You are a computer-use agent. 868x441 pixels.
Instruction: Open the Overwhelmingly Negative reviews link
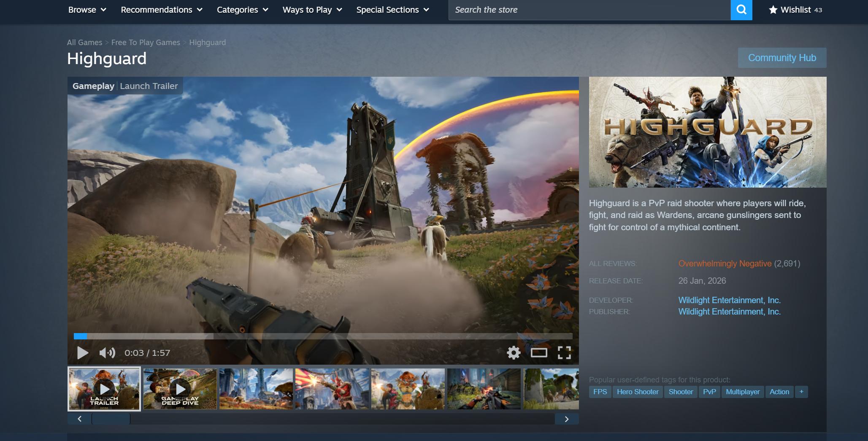725,264
